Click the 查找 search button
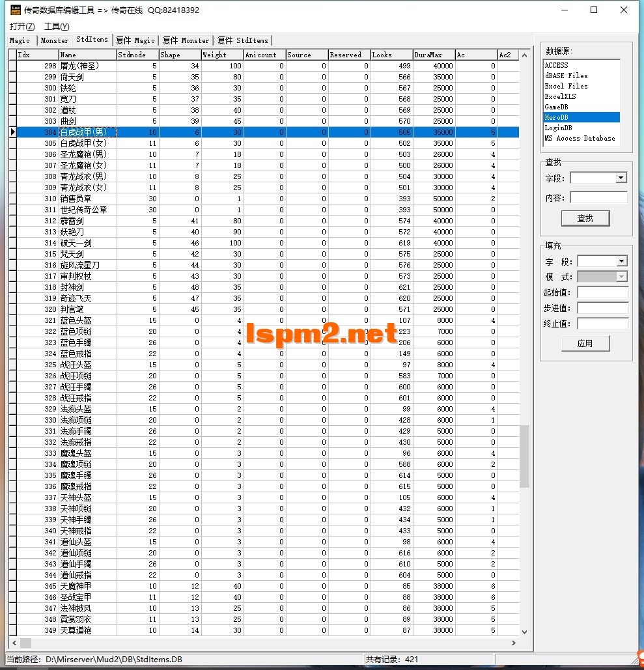Screen dimensions: 644x670 584,218
